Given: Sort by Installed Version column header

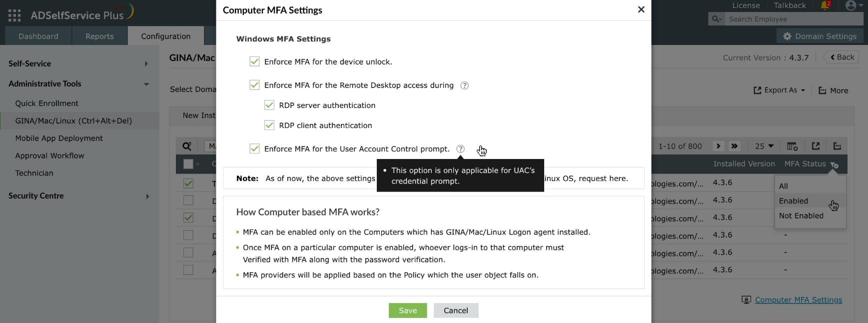Looking at the screenshot, I should coord(744,164).
